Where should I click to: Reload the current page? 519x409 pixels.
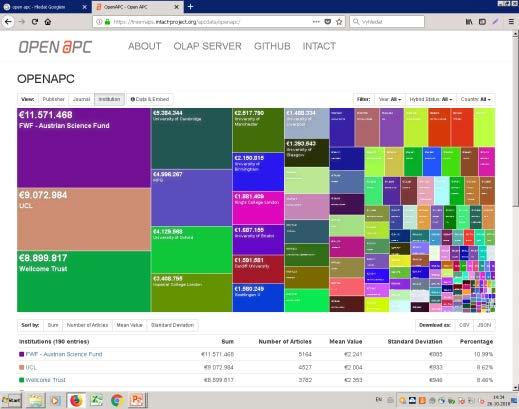point(35,22)
